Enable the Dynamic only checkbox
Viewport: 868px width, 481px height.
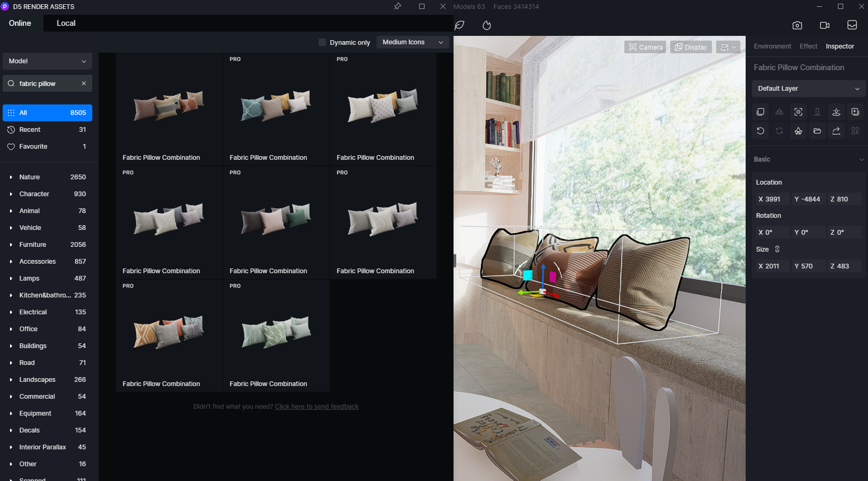pos(322,42)
